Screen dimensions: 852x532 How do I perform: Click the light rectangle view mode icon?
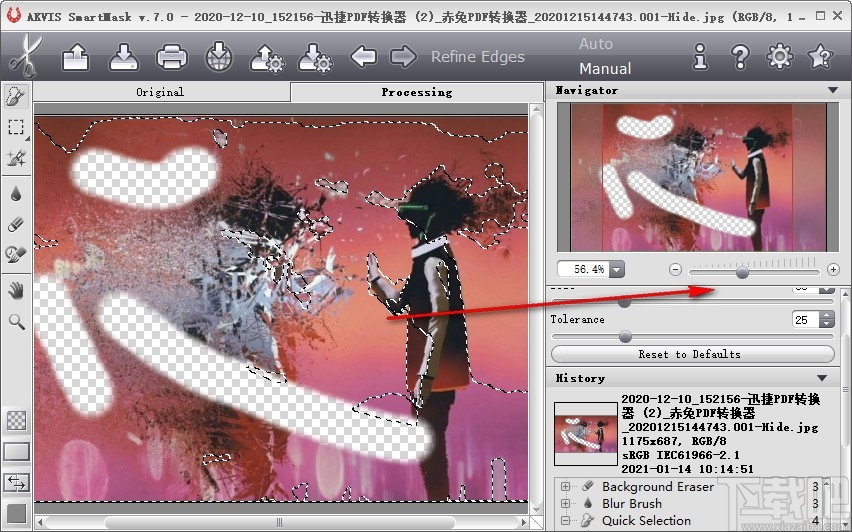(16, 452)
